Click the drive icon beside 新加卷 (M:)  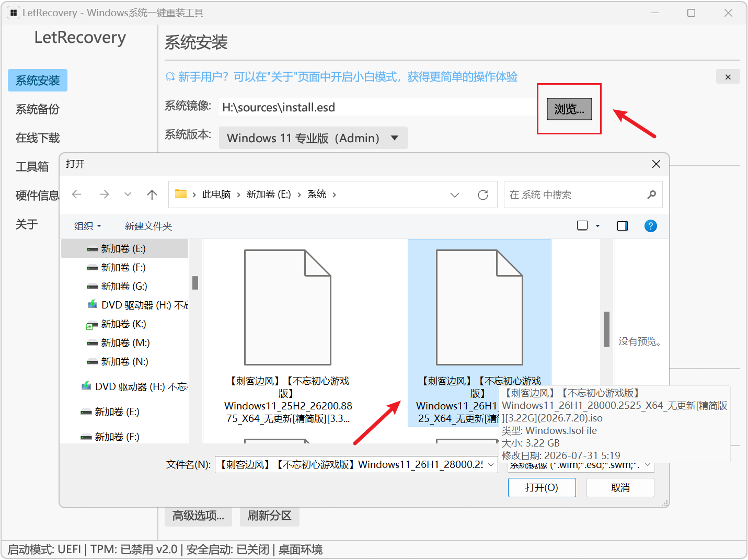tap(93, 343)
